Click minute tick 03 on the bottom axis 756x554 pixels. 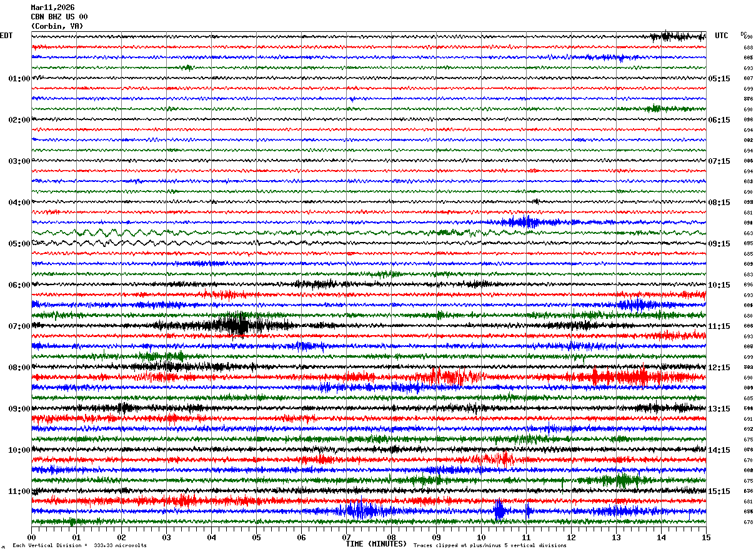point(166,537)
